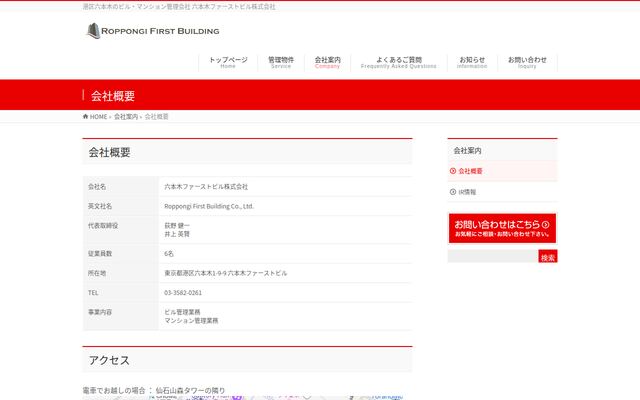Click マンション管理業務 text
The image size is (640, 400).
pos(191,321)
